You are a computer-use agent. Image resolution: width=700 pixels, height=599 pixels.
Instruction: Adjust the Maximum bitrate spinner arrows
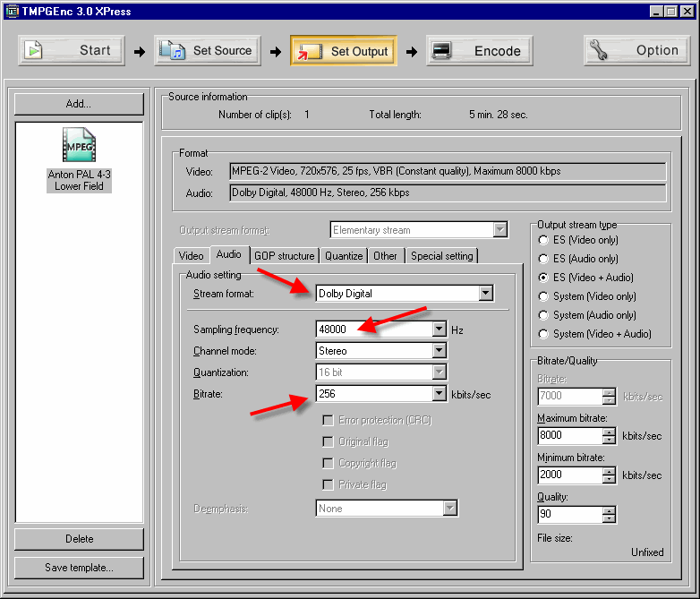(x=609, y=435)
